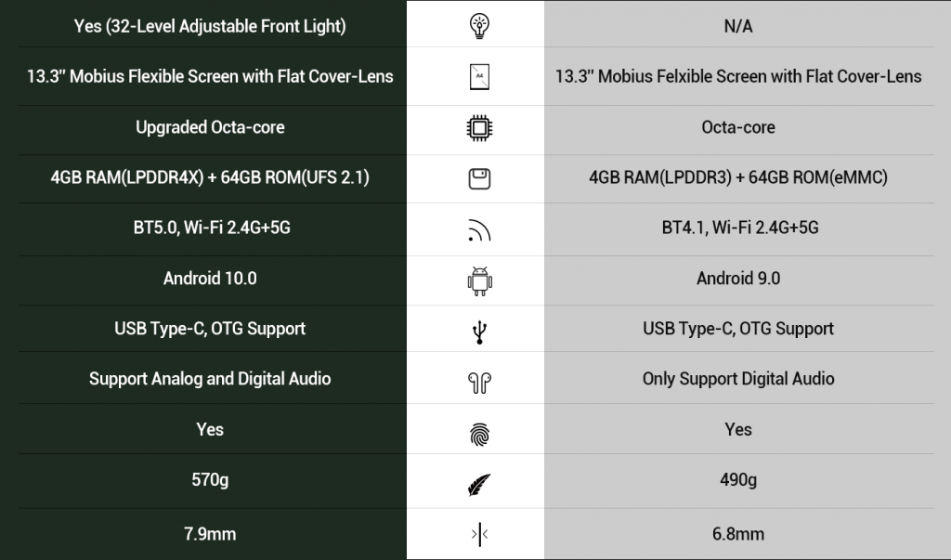Click the processor chip icon
Screen dimensions: 951x560
tap(480, 128)
